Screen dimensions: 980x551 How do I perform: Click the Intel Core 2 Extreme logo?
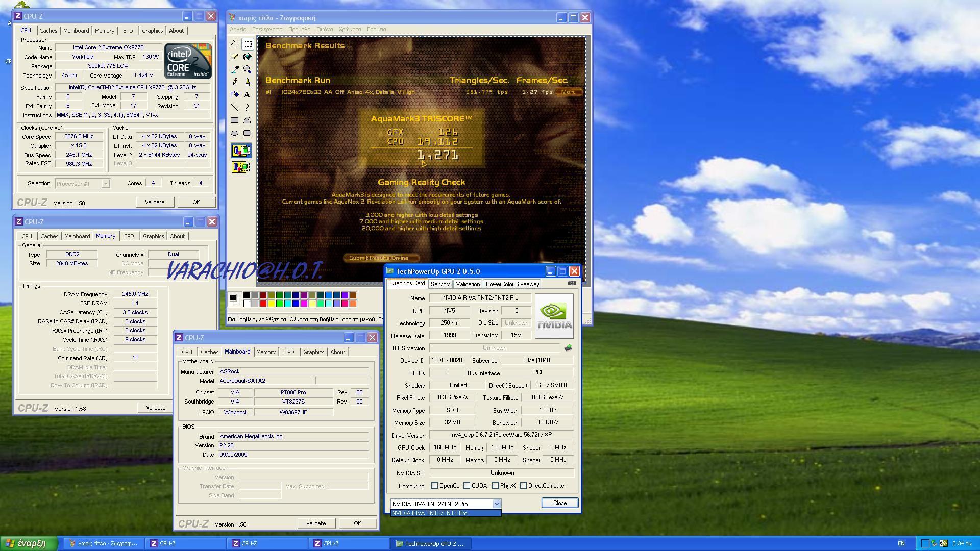point(188,61)
